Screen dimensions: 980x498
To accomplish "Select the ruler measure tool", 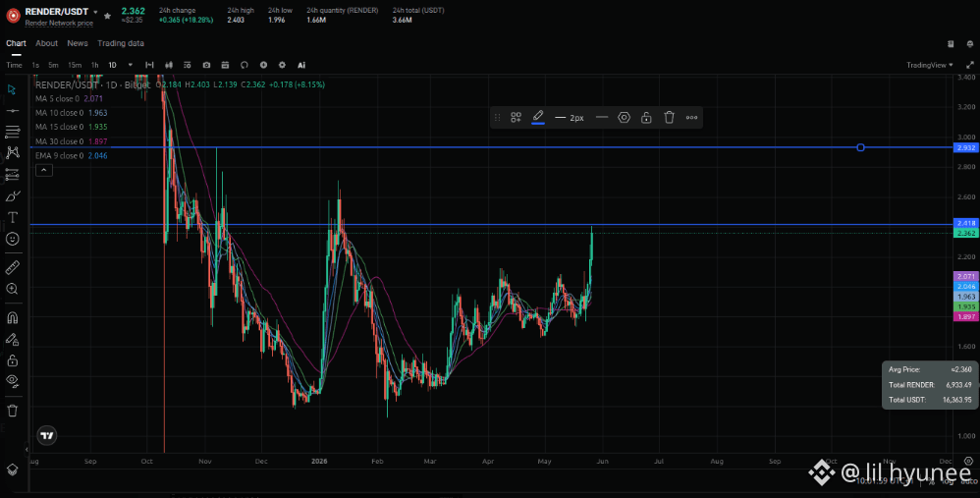I will 12,267.
